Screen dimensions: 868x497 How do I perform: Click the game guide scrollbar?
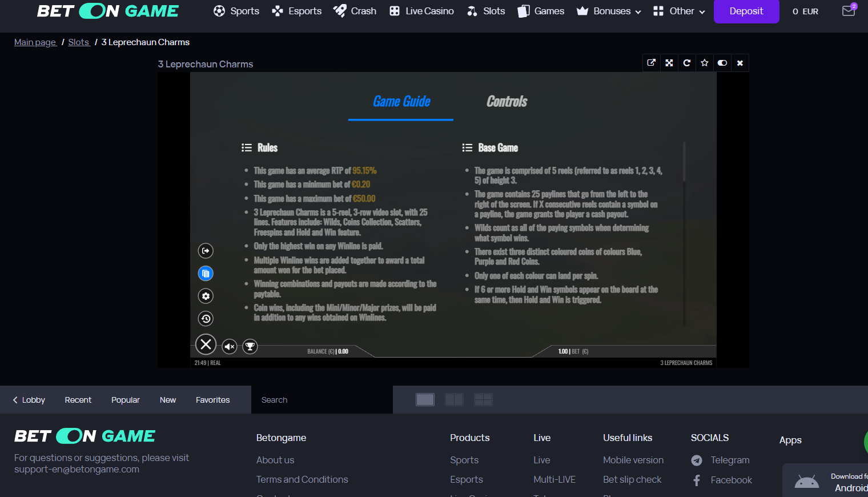684,162
